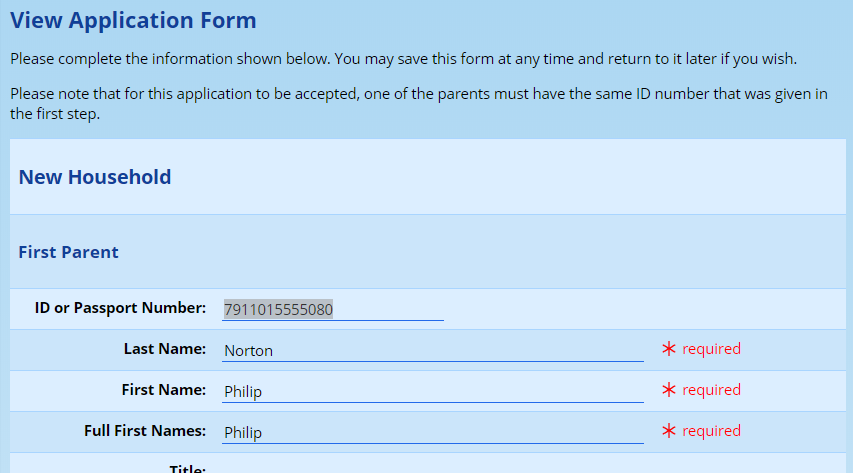Click the required text next to Full First Names

point(711,431)
